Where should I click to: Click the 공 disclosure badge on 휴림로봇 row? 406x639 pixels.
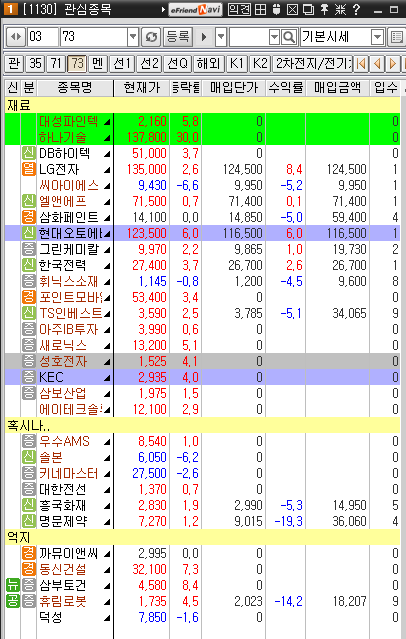(x=13, y=602)
